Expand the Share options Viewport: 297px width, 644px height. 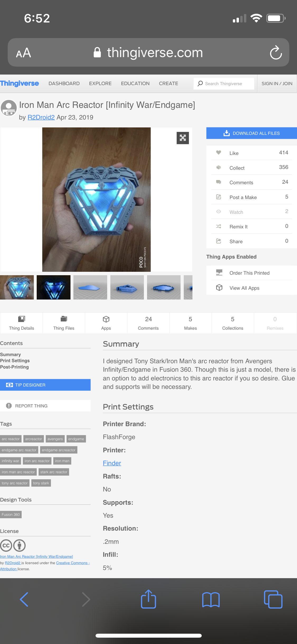(251, 241)
